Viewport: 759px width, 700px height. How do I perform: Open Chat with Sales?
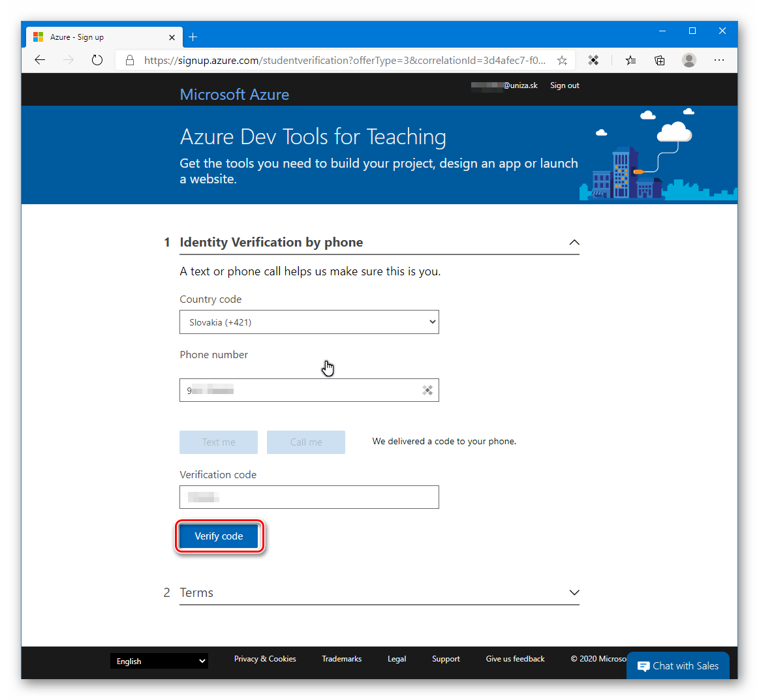677,665
